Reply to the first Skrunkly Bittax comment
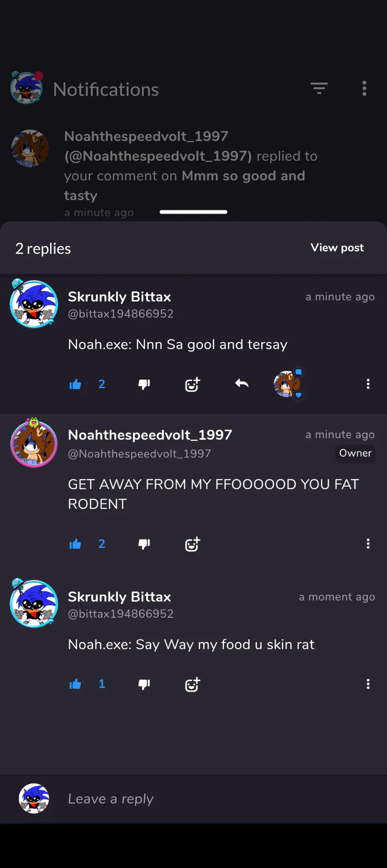 click(242, 384)
